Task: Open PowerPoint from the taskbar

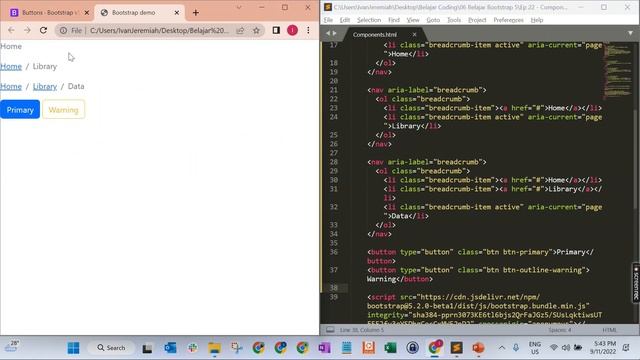Action: [x=478, y=348]
